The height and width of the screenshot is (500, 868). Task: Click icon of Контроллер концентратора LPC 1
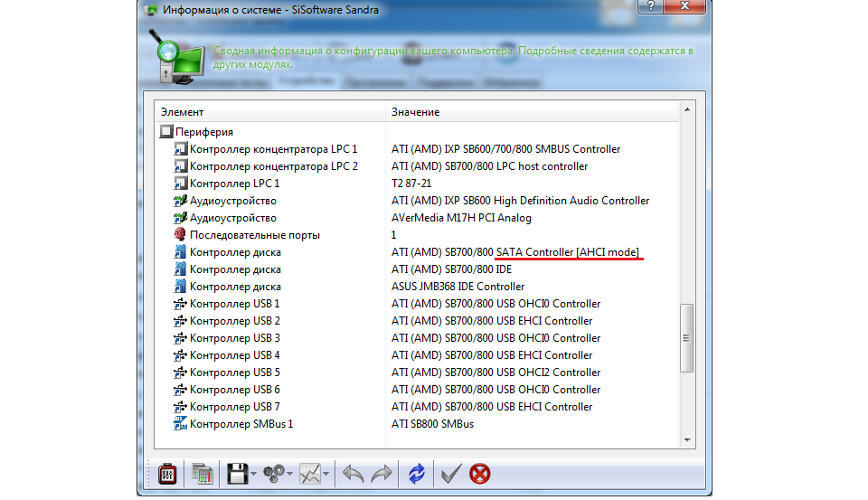click(x=180, y=149)
